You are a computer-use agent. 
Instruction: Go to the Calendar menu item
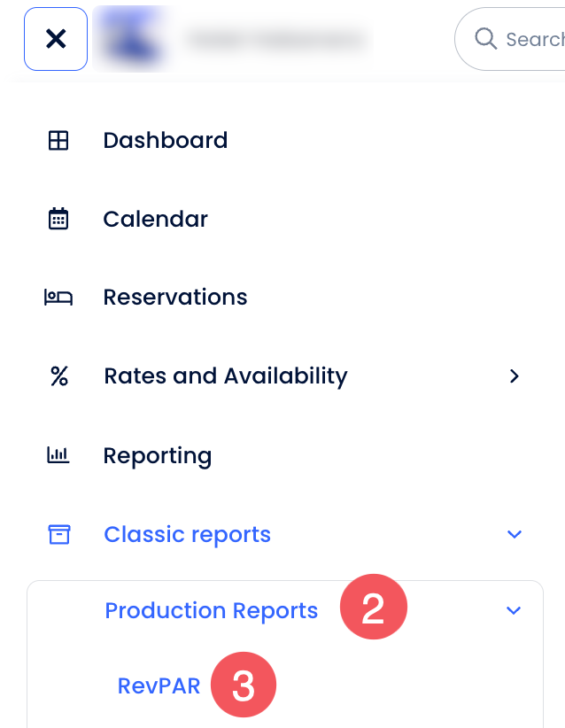(155, 219)
